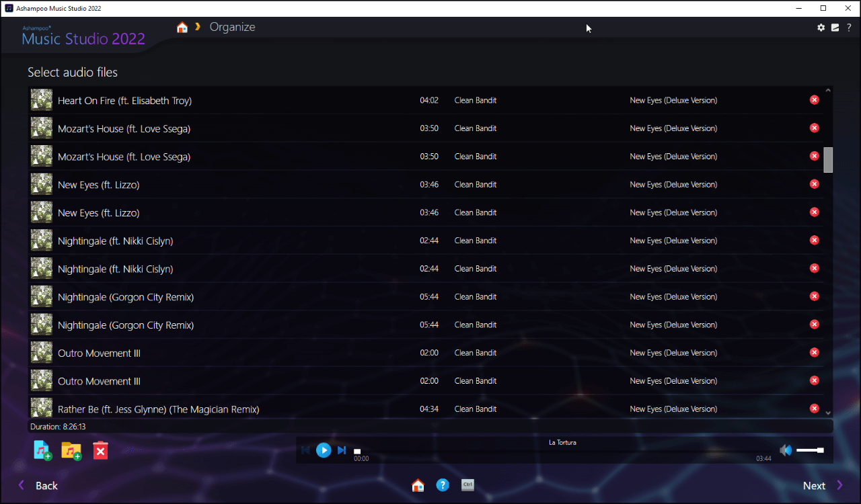861x504 pixels.
Task: Remove the second Nightingale (Gorgon City Remix) entry
Action: [814, 325]
